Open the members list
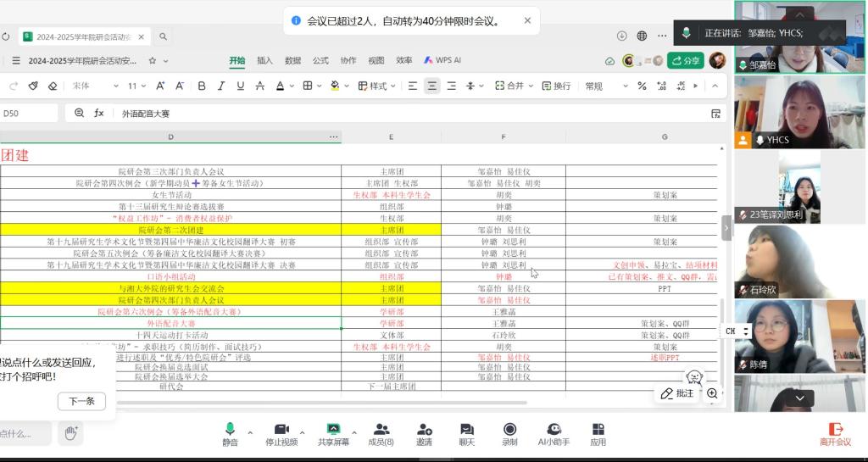 pos(381,433)
